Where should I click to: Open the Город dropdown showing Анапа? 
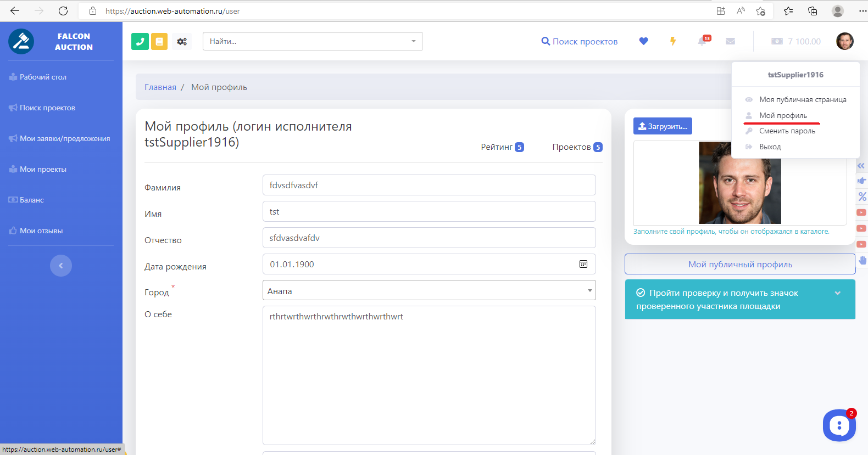(x=429, y=290)
